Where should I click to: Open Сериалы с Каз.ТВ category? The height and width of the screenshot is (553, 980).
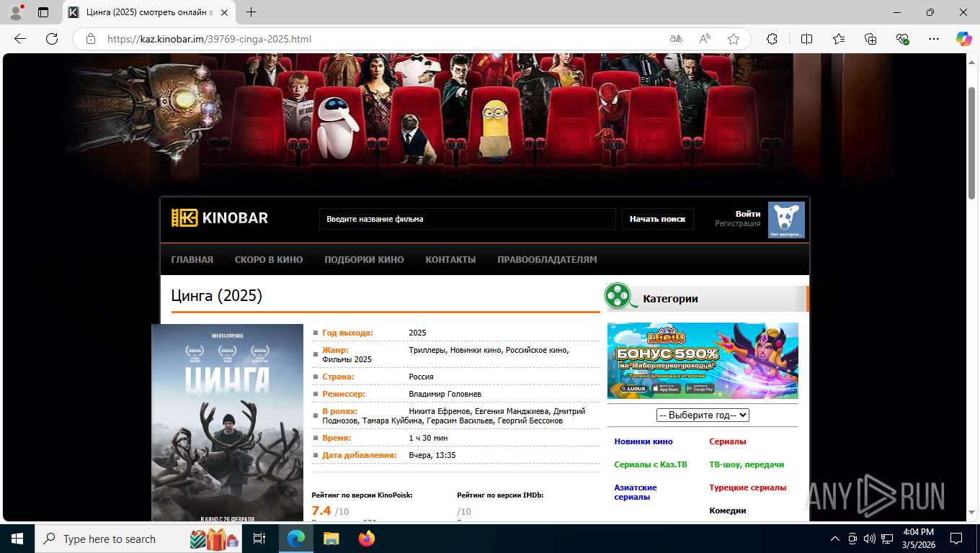[x=651, y=464]
